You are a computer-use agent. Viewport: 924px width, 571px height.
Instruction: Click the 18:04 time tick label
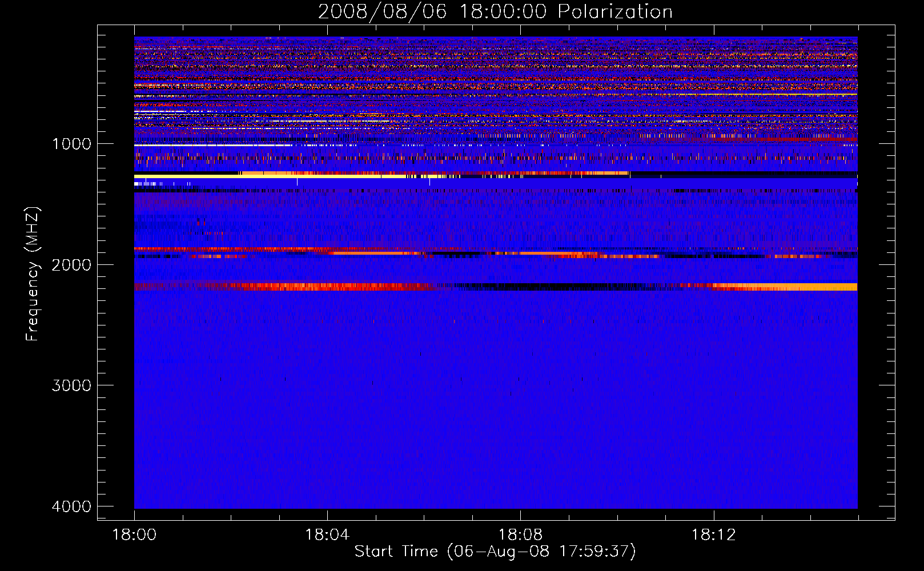[327, 535]
